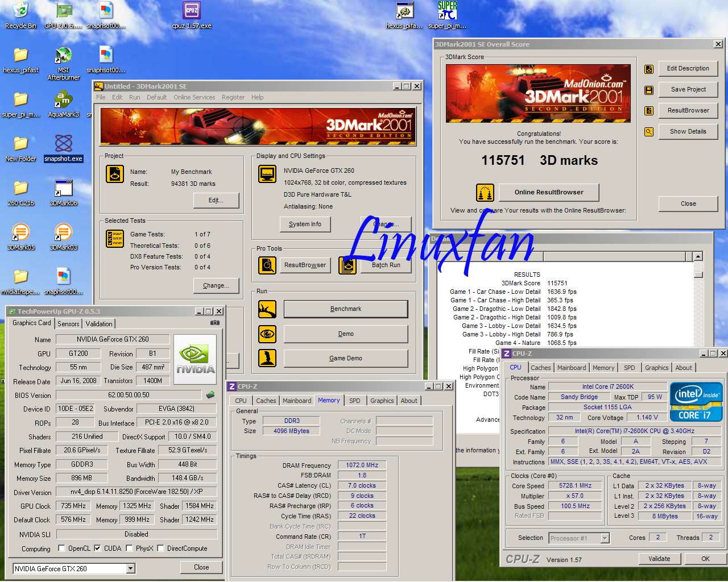Click Change button under Selected Tests
This screenshot has height=582, width=728.
216,286
